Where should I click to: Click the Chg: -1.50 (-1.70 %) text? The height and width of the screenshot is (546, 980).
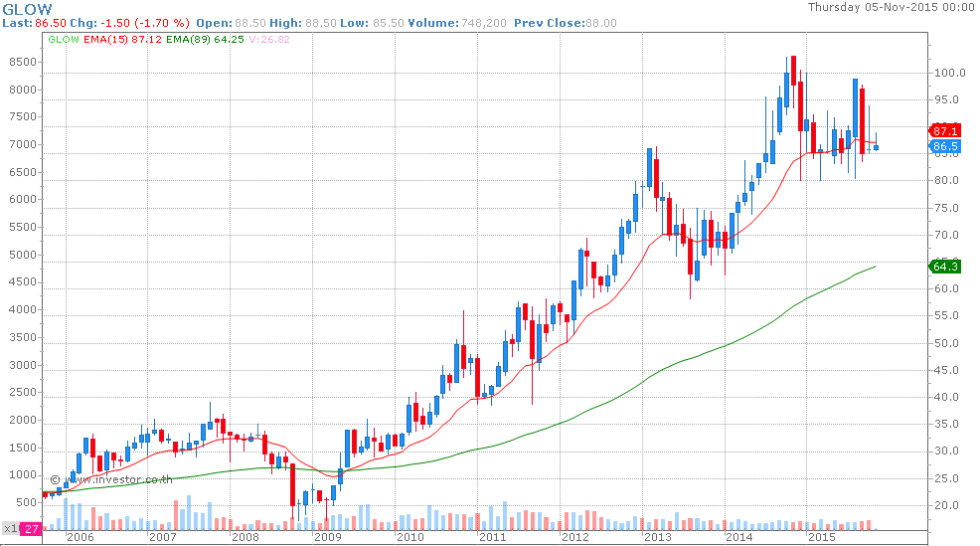click(129, 23)
